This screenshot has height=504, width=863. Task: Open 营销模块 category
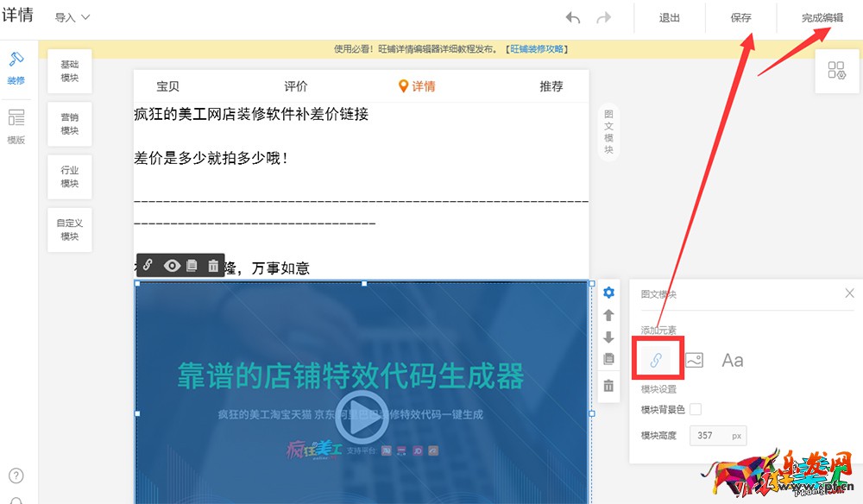click(x=69, y=123)
